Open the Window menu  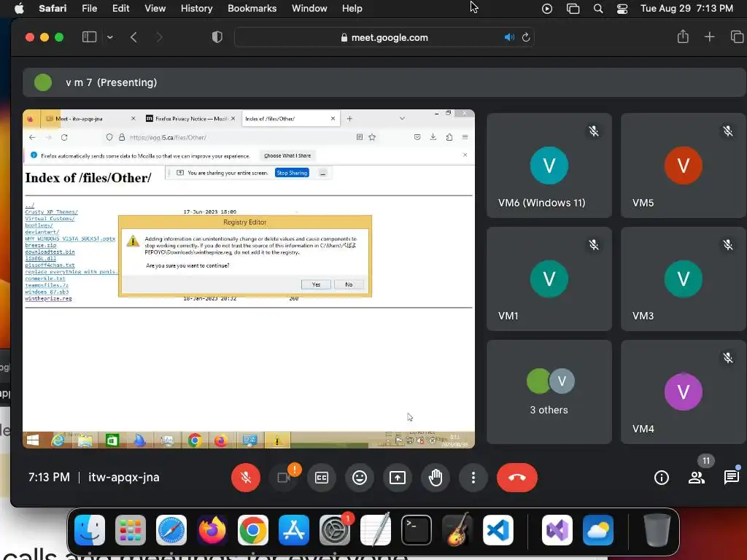(x=309, y=8)
